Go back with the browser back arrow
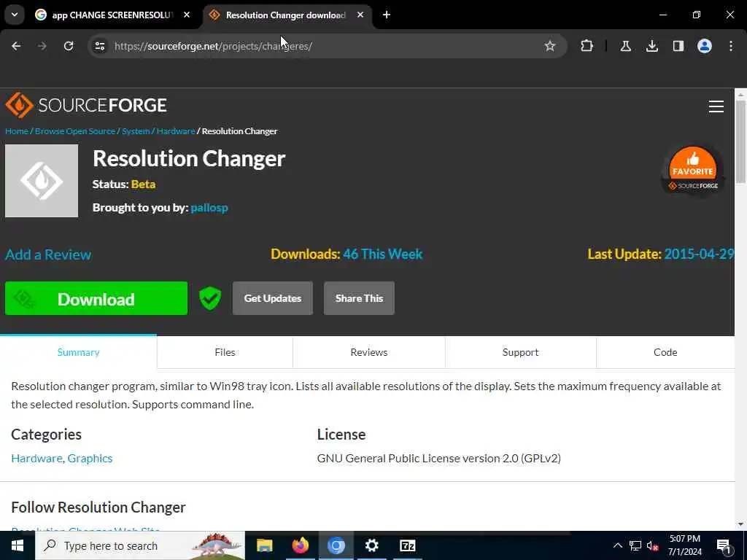Screen dimensions: 747x560 (x=16, y=46)
